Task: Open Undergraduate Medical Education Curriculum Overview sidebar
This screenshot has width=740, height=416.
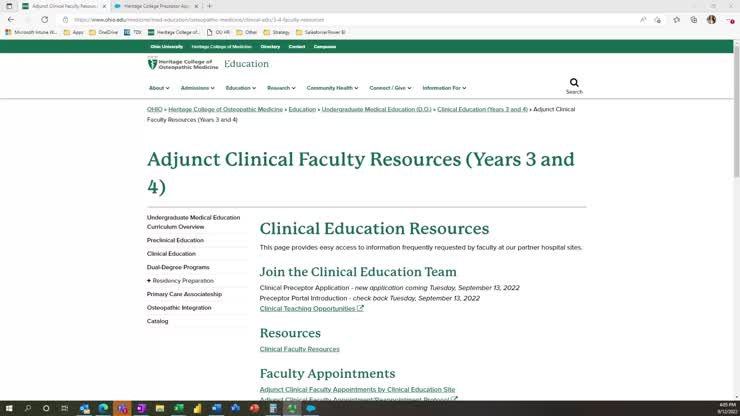Action: click(193, 222)
